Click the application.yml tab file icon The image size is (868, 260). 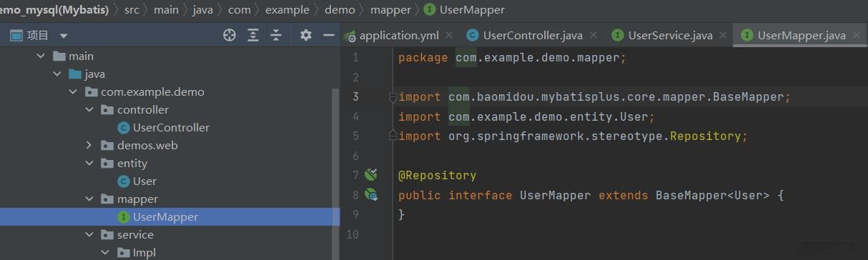(x=350, y=35)
